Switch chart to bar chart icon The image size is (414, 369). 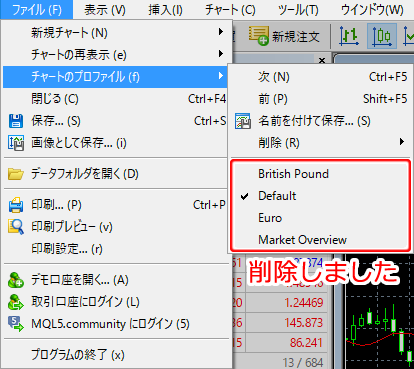349,36
